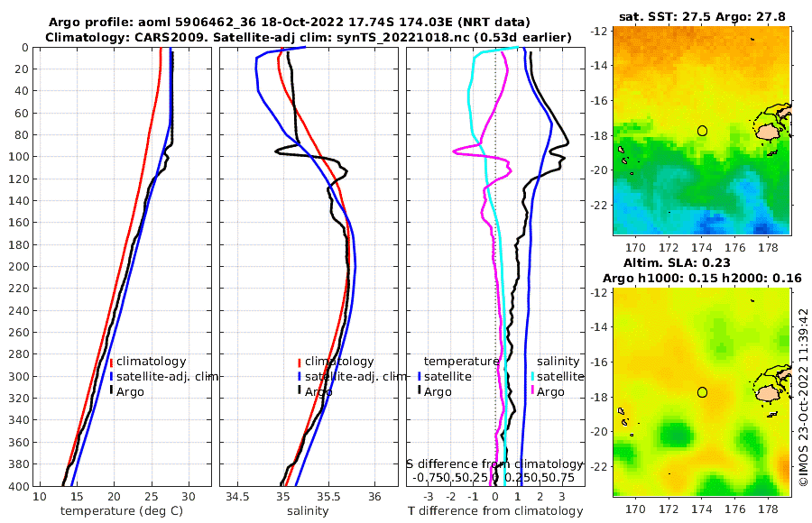Click the Argo profile title text
The image size is (812, 523).
tap(289, 23)
